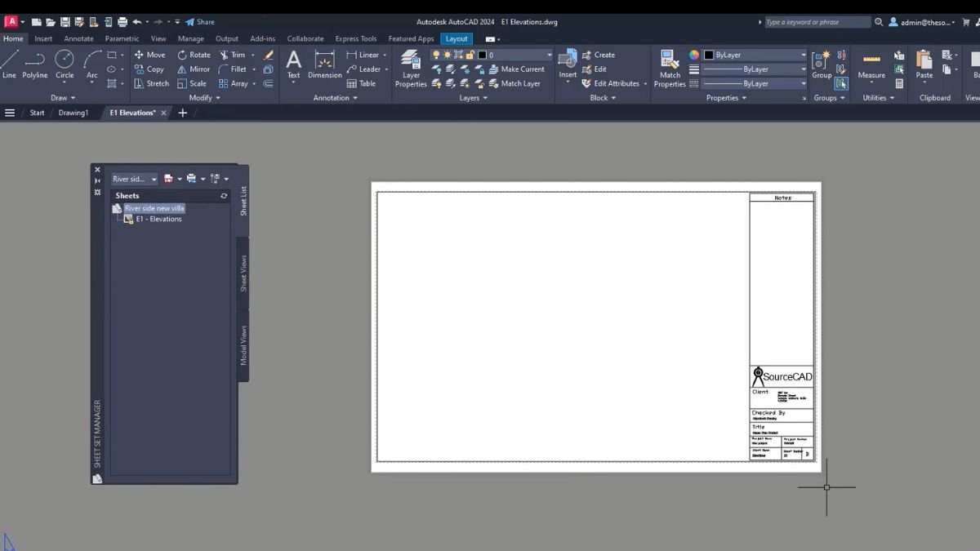Activate the Rotate tool
Screen dimensions: 980x551
(x=194, y=55)
